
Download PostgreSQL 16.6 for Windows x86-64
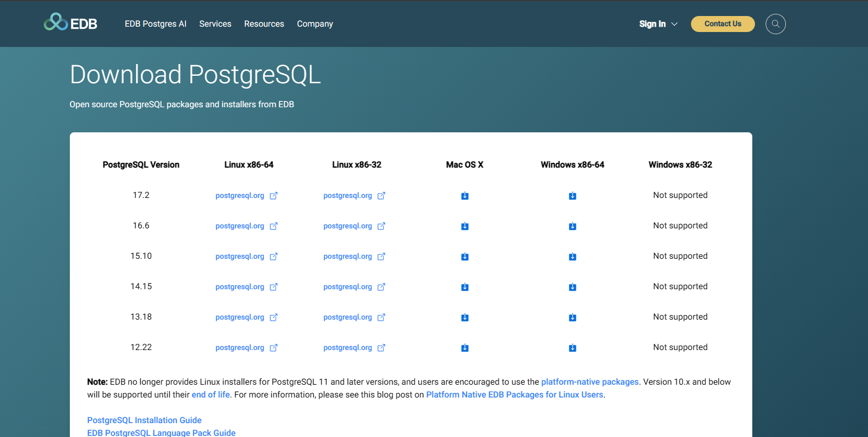click(x=573, y=226)
